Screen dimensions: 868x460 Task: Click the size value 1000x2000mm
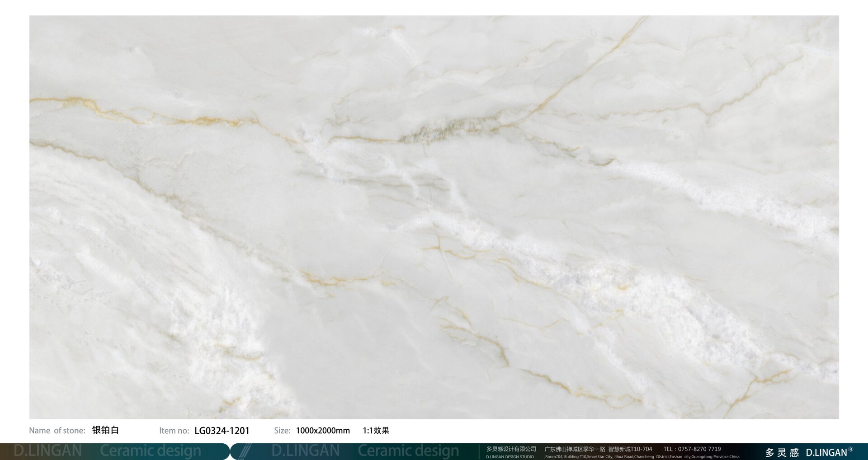323,431
